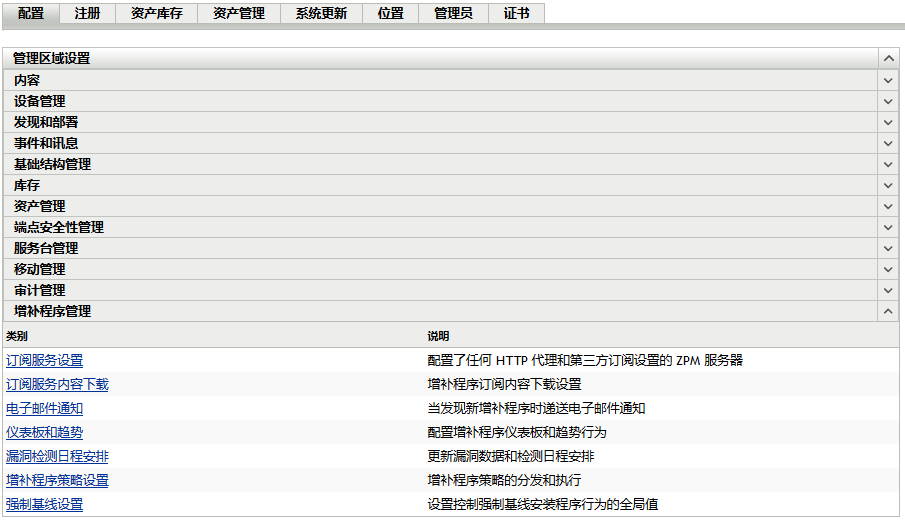Click the 库存 section title

pos(27,185)
